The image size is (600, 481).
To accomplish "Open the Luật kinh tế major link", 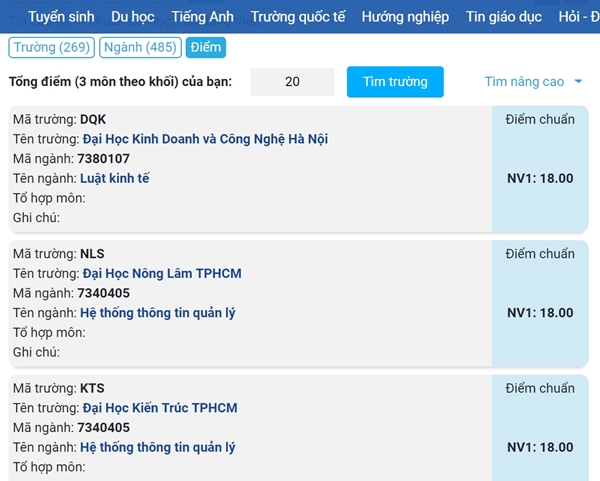I will click(114, 178).
